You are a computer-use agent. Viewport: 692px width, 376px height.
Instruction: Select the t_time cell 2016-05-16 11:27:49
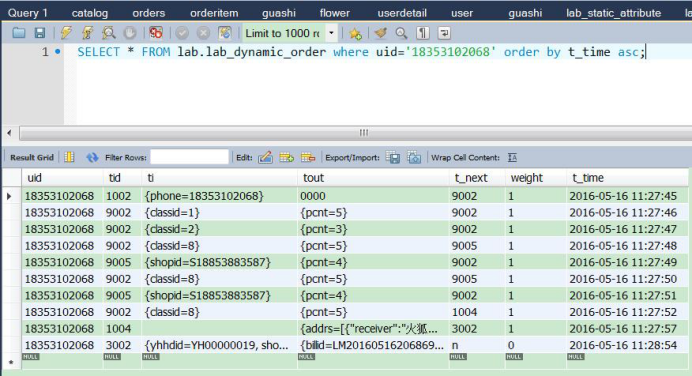coord(627,263)
